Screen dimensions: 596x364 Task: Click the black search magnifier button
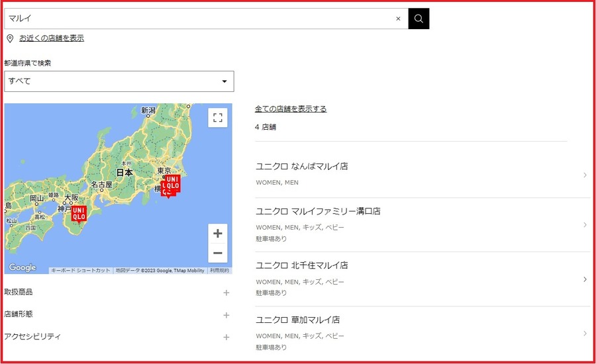click(x=419, y=19)
